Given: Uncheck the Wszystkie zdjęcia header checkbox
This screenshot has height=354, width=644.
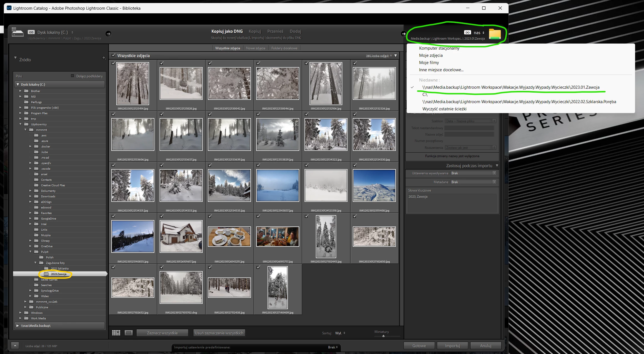Looking at the screenshot, I should (x=113, y=55).
